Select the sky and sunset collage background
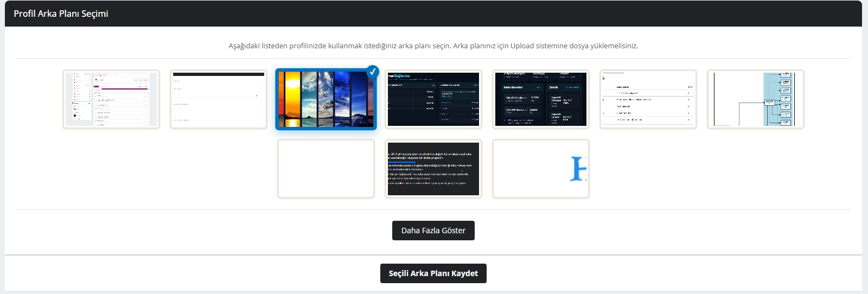The image size is (868, 294). [326, 99]
